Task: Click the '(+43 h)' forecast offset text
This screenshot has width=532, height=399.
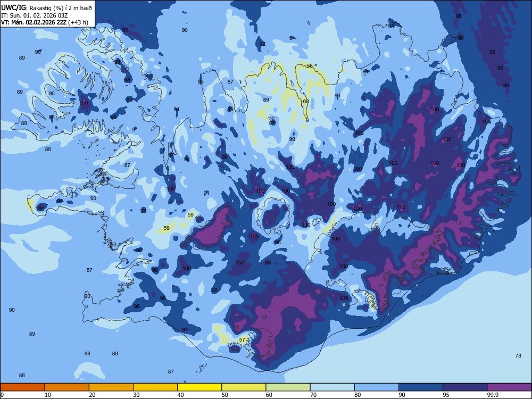Action: pyautogui.click(x=78, y=22)
